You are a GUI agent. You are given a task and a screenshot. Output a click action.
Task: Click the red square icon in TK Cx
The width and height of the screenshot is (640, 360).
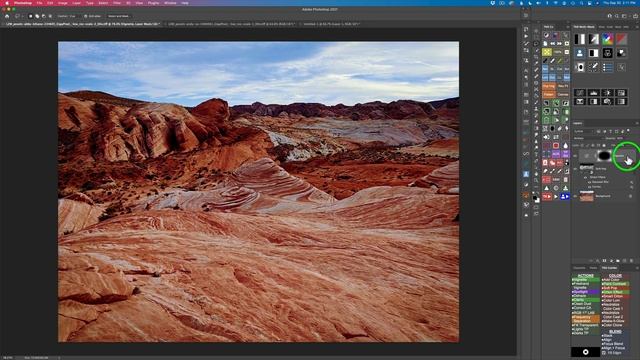tap(556, 145)
